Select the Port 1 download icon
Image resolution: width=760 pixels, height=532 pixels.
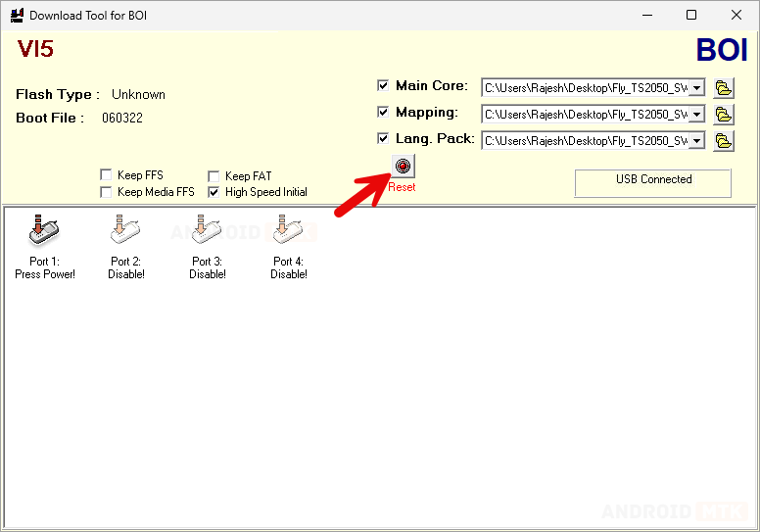pyautogui.click(x=44, y=232)
